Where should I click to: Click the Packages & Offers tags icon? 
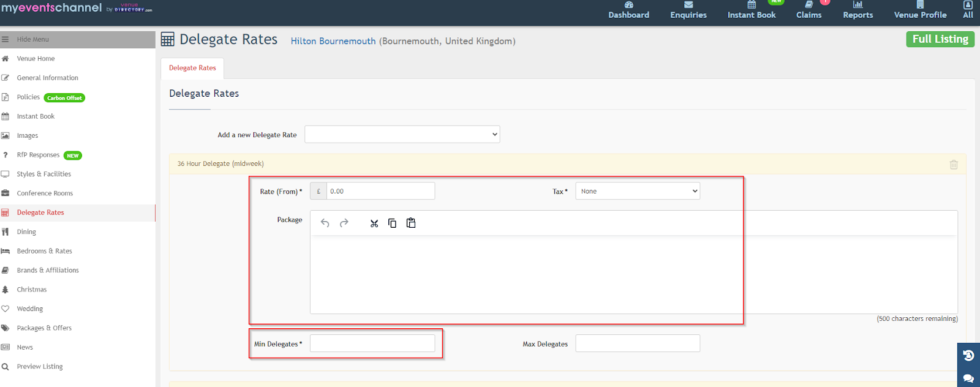[x=5, y=328]
